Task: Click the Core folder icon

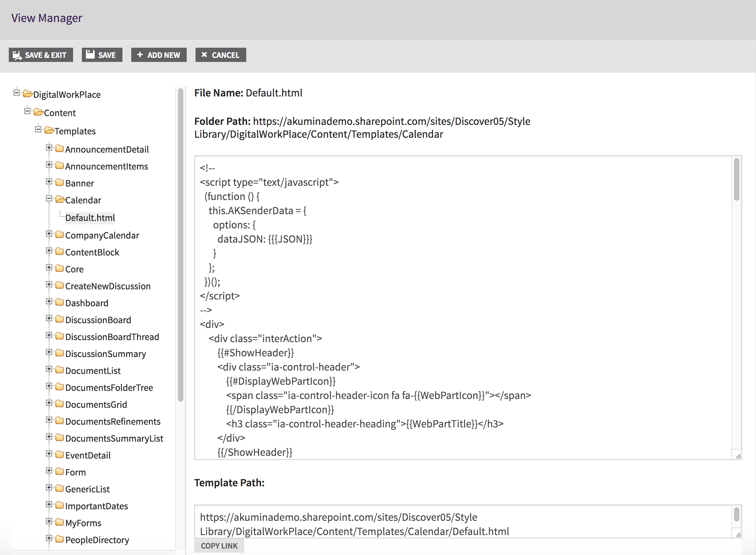Action: point(60,268)
